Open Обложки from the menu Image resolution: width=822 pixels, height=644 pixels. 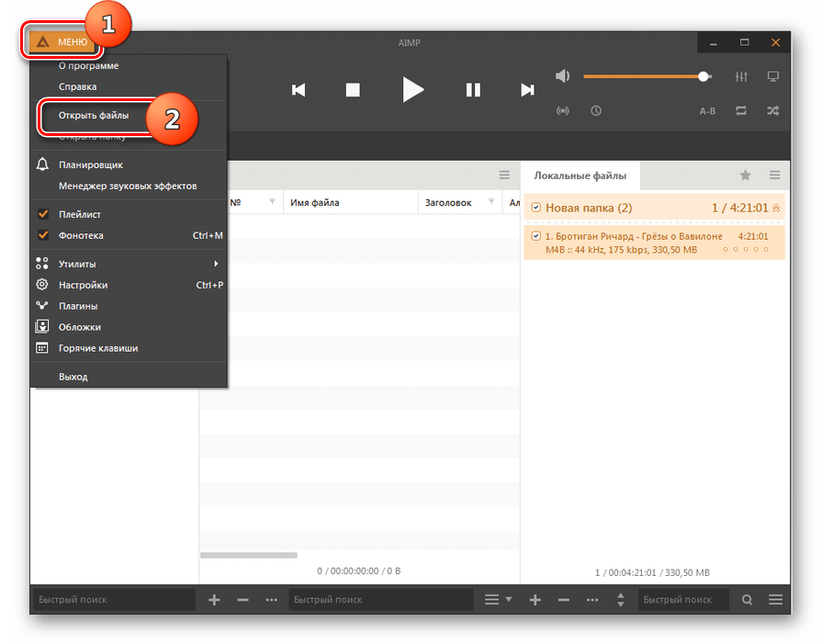129,327
